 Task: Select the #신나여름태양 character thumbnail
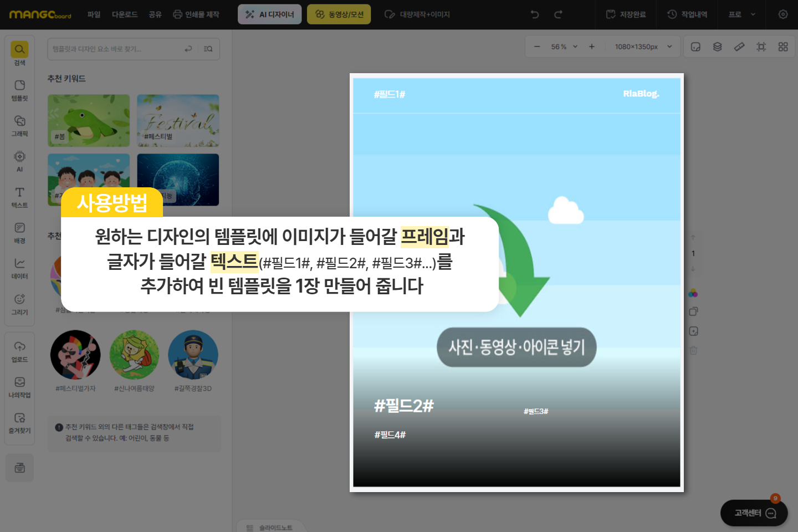[x=134, y=355]
